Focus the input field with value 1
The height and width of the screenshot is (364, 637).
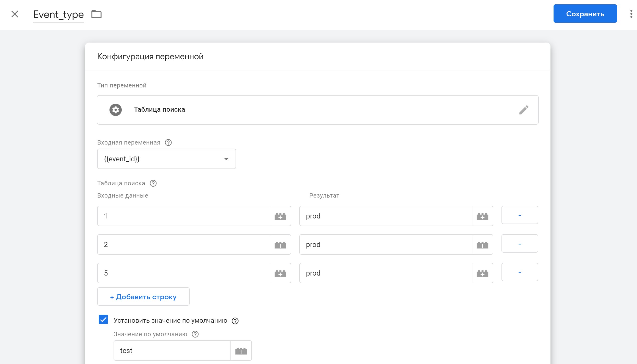(183, 216)
